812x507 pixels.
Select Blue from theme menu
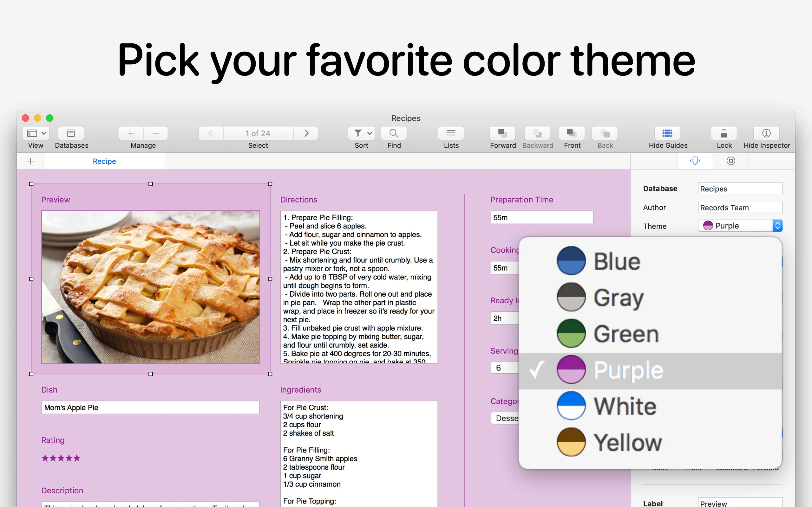(617, 261)
